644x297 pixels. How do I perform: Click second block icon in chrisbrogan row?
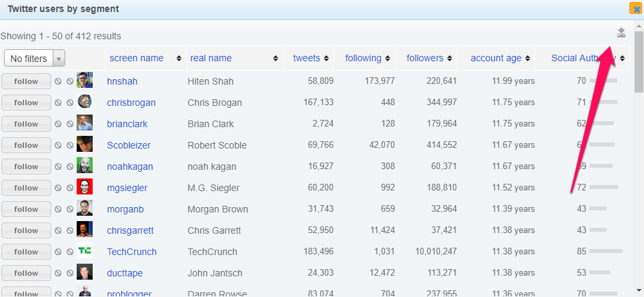coord(70,103)
